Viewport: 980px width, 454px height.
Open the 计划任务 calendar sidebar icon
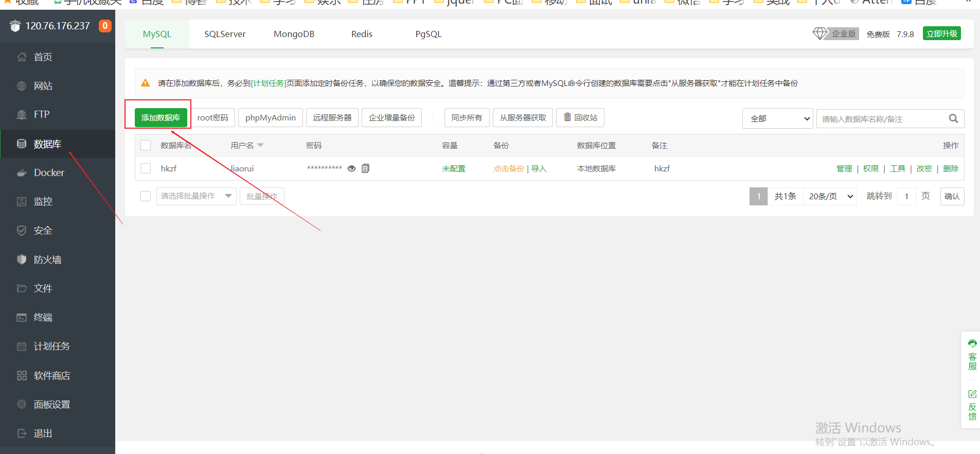(x=22, y=346)
